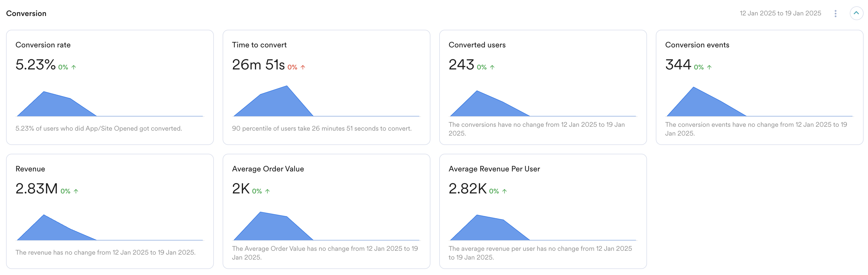Click the red Time to convert arrow
868x275 pixels.
click(x=303, y=68)
